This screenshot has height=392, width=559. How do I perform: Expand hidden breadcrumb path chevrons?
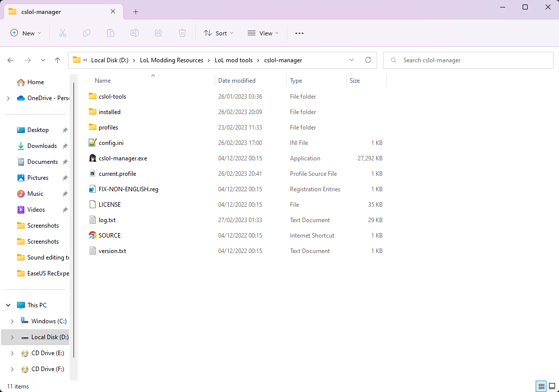coord(85,60)
